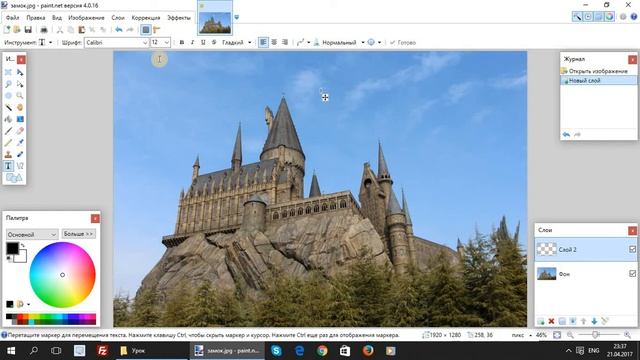Click the Готово finish button
This screenshot has height=360, width=640.
click(x=402, y=42)
